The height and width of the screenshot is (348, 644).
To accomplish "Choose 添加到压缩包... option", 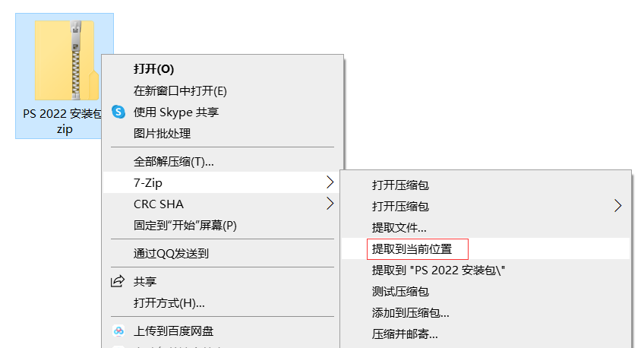I will [410, 312].
